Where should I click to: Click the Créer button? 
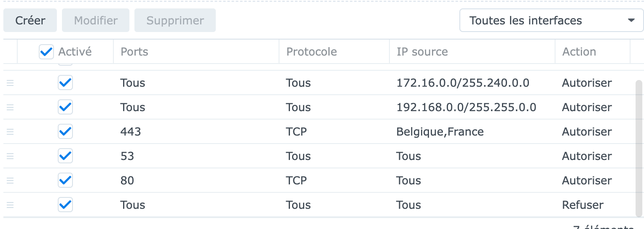pos(30,20)
